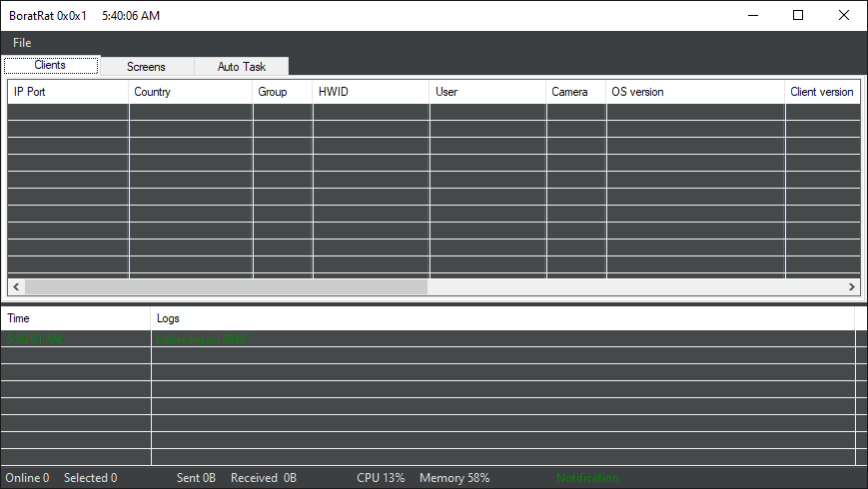Switch to the Screens tab
The width and height of the screenshot is (868, 489).
[146, 67]
